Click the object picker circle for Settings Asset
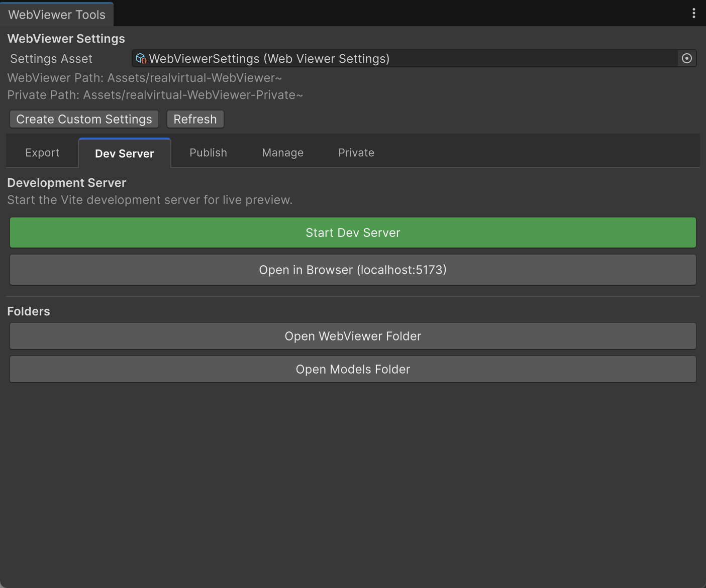The height and width of the screenshot is (588, 706). (x=686, y=59)
